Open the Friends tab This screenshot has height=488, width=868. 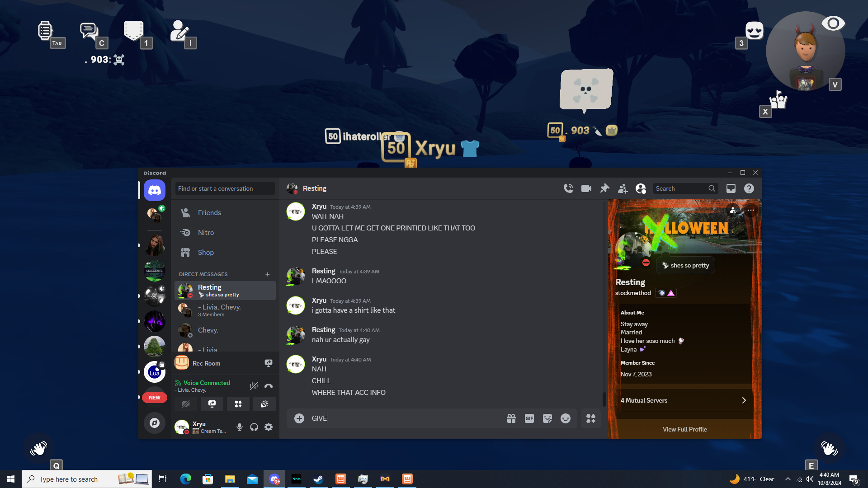pos(209,213)
